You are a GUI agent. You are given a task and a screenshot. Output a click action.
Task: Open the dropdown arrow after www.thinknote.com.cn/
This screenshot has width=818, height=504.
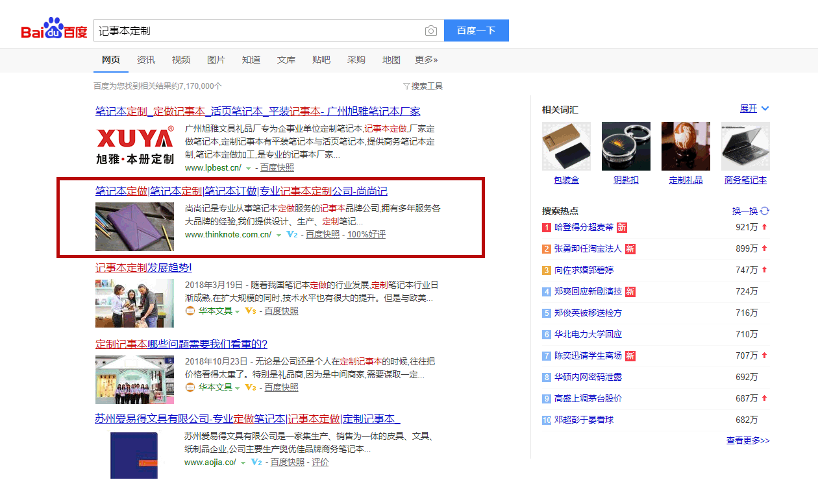279,235
